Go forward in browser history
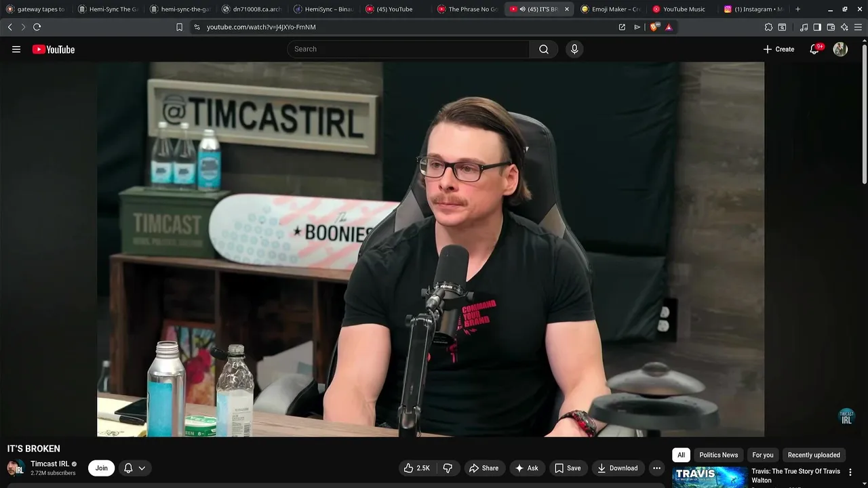Screen dimensions: 868x488 tap(23, 27)
